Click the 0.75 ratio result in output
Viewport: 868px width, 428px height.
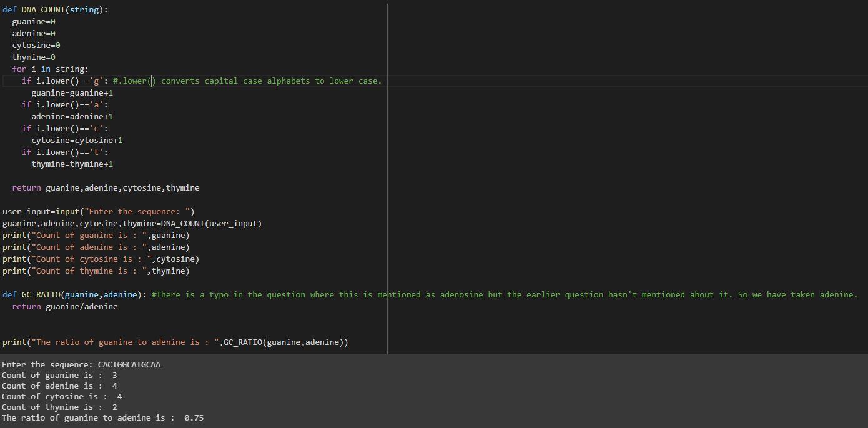coord(194,418)
